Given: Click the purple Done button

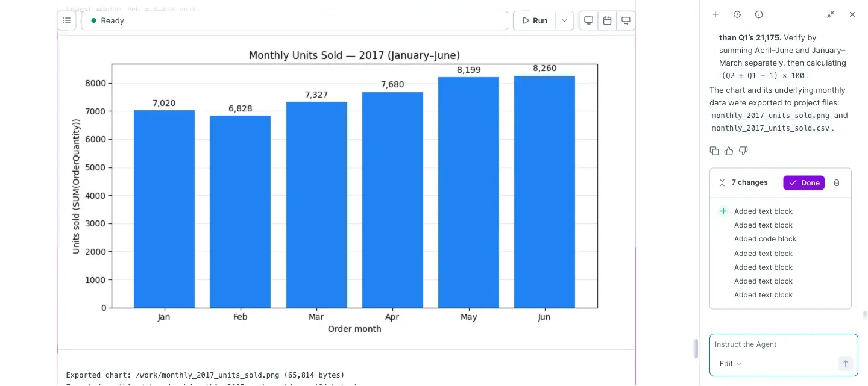Looking at the screenshot, I should pyautogui.click(x=804, y=182).
